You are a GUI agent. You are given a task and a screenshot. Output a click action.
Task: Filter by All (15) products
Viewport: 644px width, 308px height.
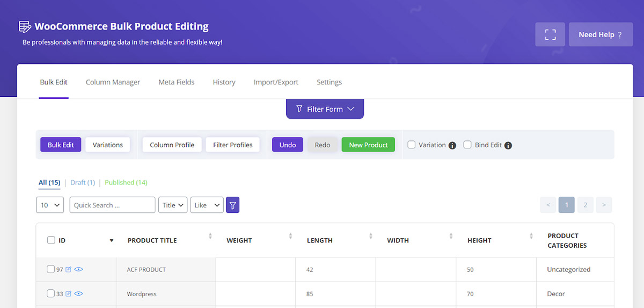click(49, 183)
